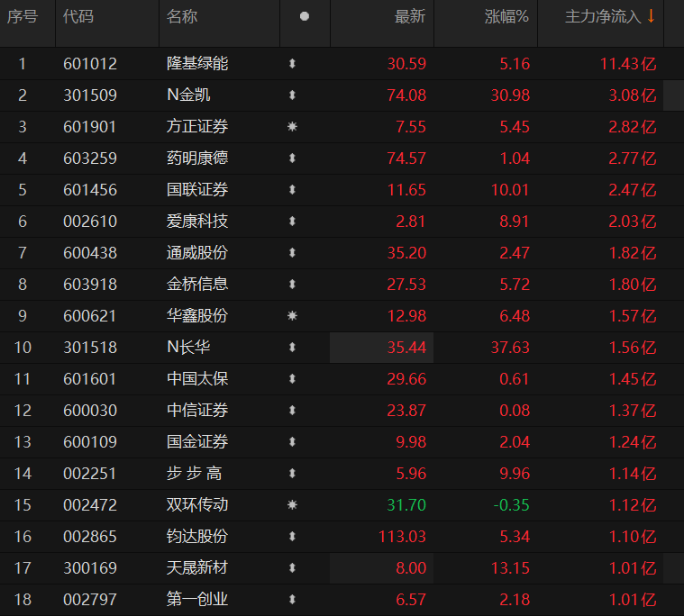
Task: Click the marker icon for 药明康德
Action: [292, 159]
